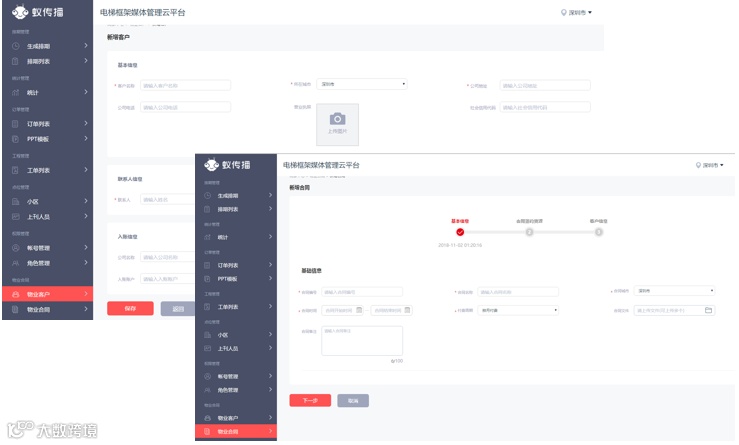Click the camera upload icon for 营业执照
The height and width of the screenshot is (445, 739).
pos(337,119)
